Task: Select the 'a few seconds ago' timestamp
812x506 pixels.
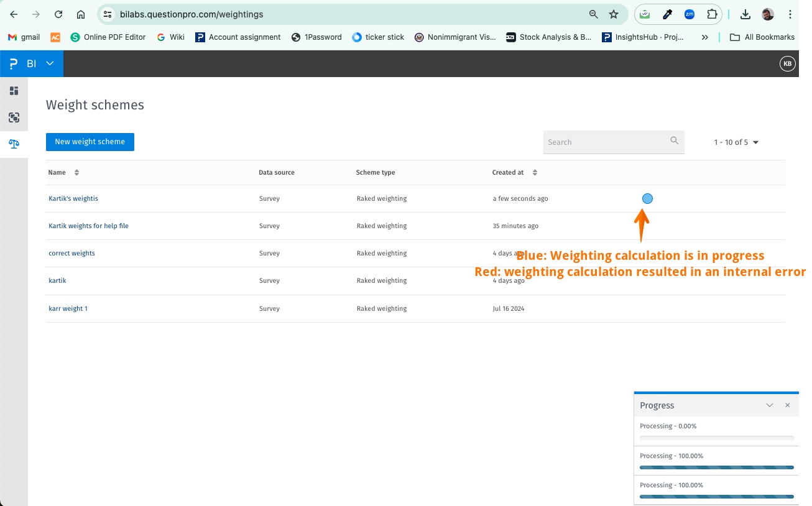Action: [520, 199]
